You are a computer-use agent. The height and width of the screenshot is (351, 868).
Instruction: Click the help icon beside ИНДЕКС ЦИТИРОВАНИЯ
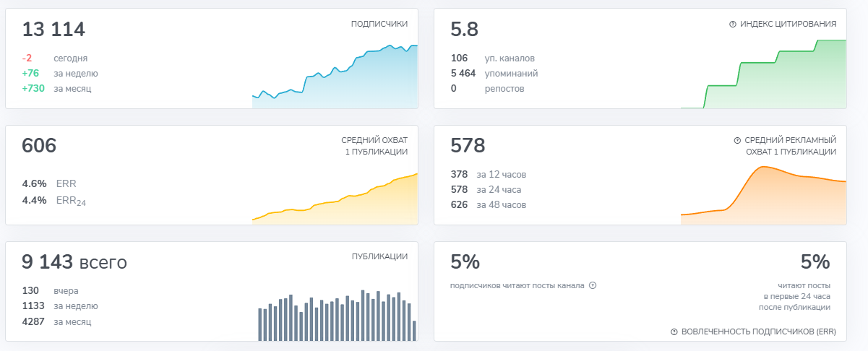[733, 24]
